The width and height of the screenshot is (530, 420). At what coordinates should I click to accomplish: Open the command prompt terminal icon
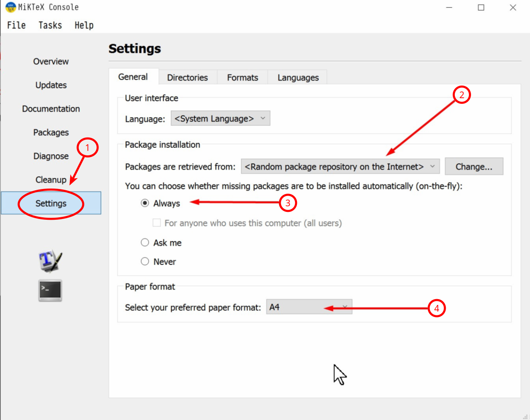[50, 290]
